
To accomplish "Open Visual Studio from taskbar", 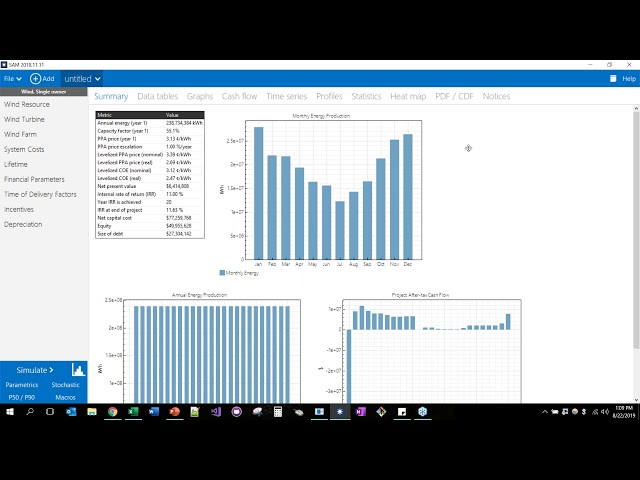I will 216,412.
